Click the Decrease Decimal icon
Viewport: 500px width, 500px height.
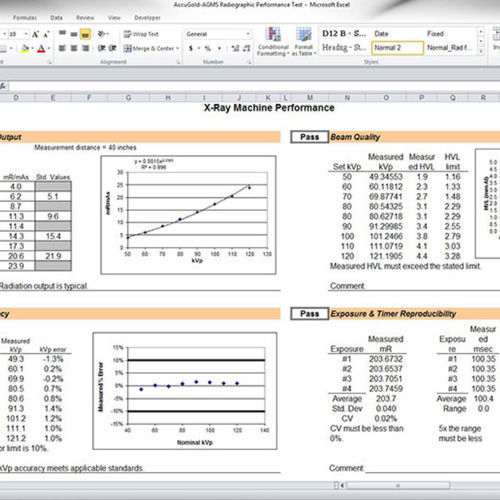(x=247, y=49)
